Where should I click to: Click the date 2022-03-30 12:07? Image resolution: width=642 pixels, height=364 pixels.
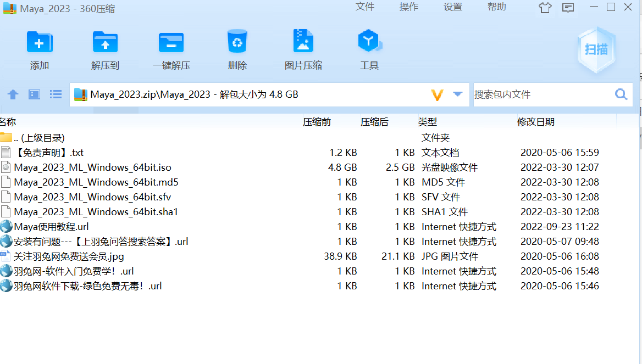click(560, 167)
